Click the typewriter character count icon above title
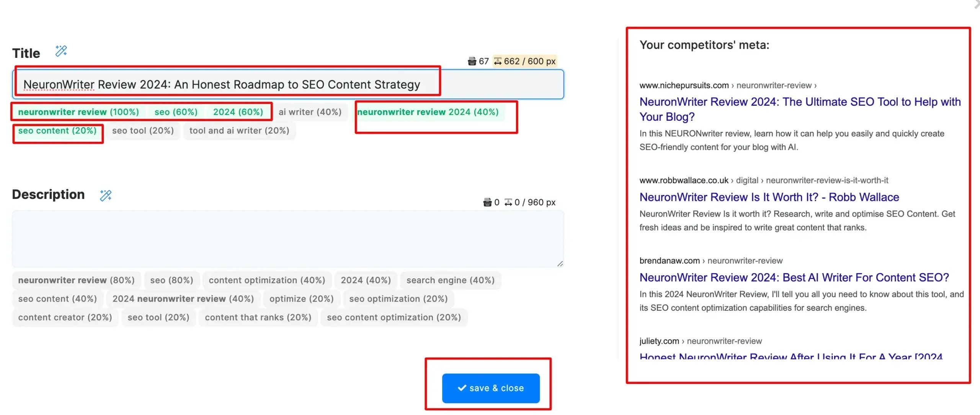The image size is (980, 415). tap(472, 61)
